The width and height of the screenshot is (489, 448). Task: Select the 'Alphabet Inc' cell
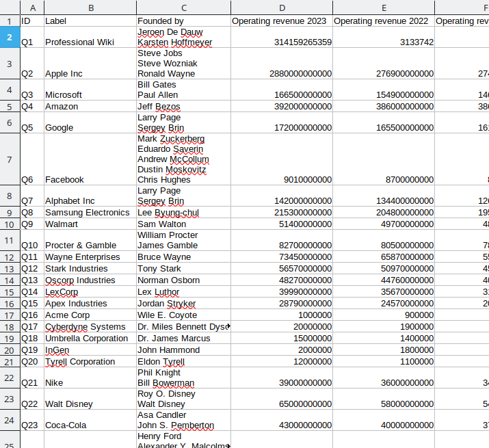point(90,196)
